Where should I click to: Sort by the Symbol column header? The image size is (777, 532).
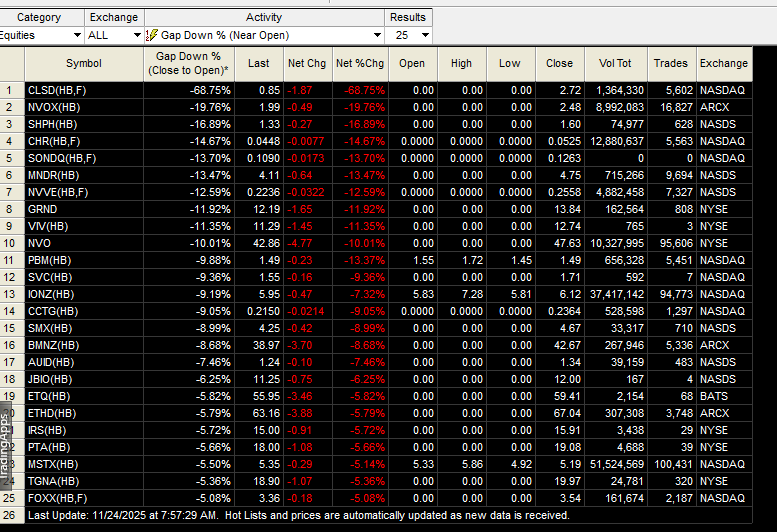pos(84,64)
